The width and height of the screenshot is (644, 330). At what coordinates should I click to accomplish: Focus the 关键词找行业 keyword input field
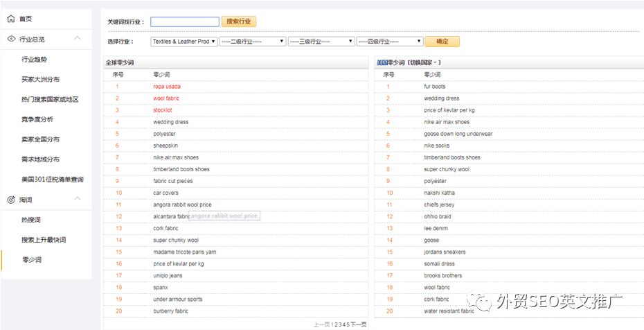pos(185,21)
